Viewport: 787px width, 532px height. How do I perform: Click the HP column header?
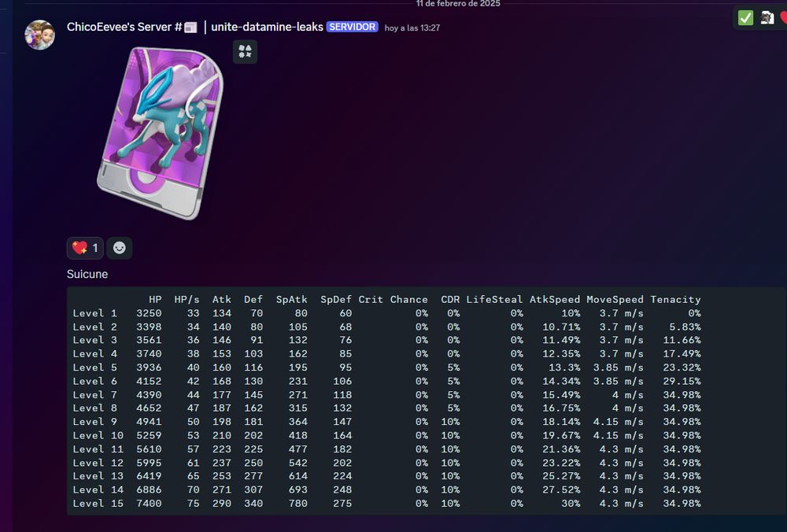(155, 300)
